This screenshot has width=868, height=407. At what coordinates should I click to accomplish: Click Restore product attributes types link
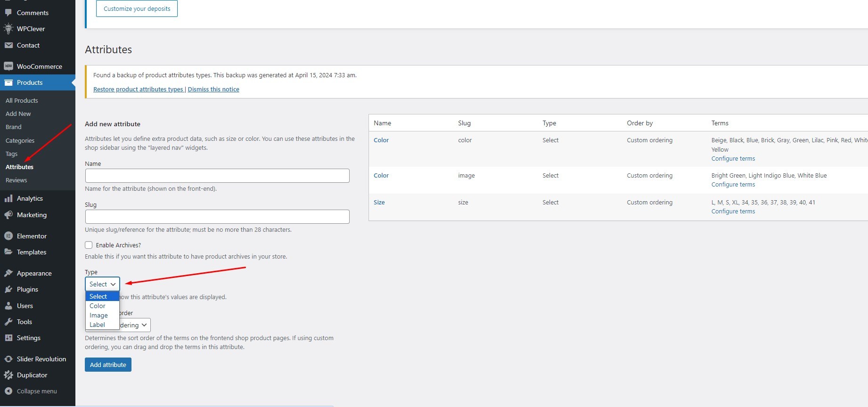click(x=138, y=89)
